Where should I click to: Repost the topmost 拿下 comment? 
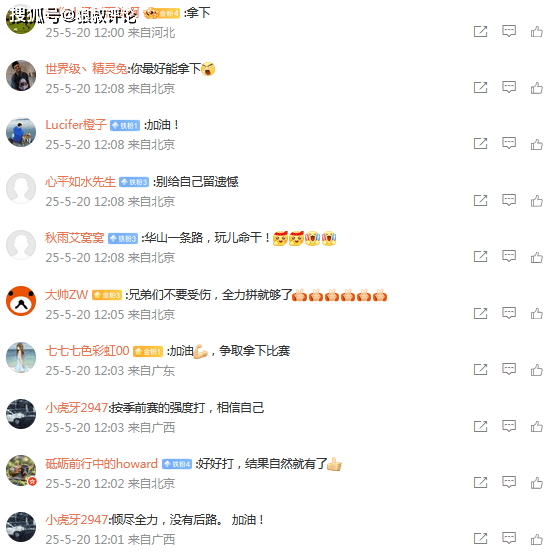tap(480, 32)
